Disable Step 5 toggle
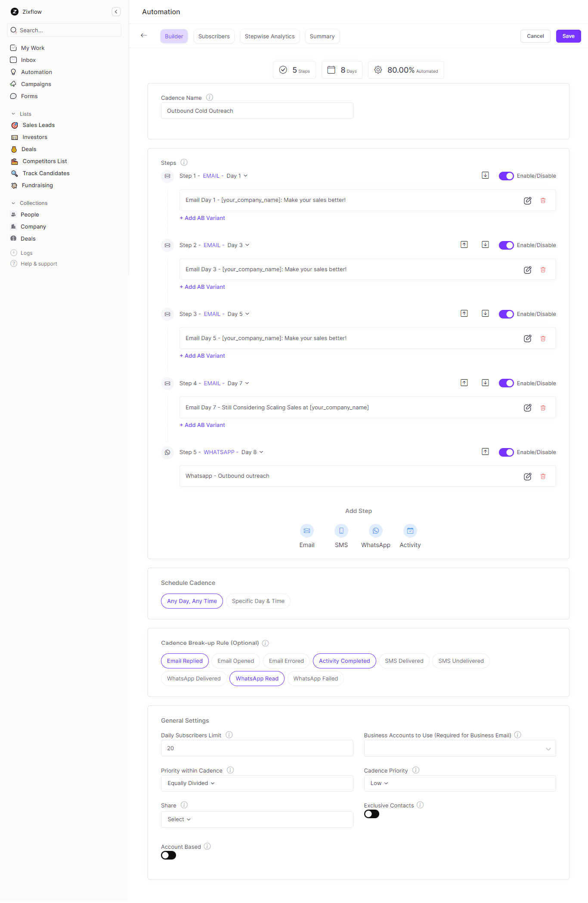 click(506, 452)
